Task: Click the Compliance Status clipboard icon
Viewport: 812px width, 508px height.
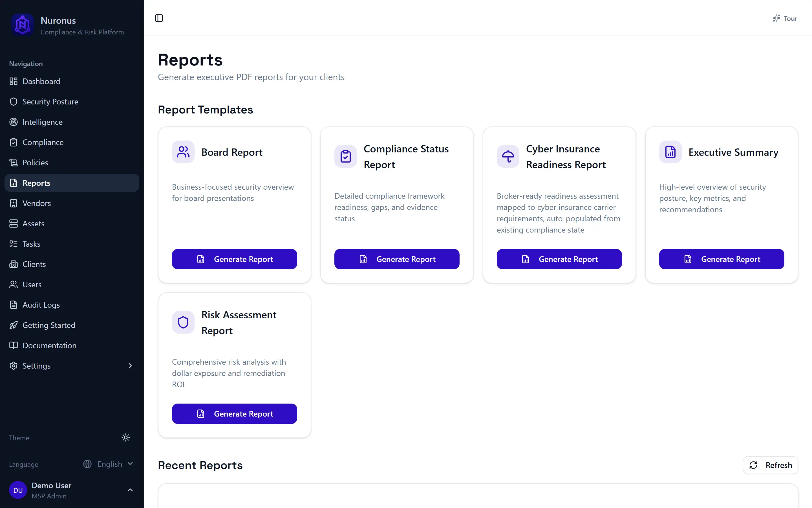Action: pyautogui.click(x=346, y=157)
